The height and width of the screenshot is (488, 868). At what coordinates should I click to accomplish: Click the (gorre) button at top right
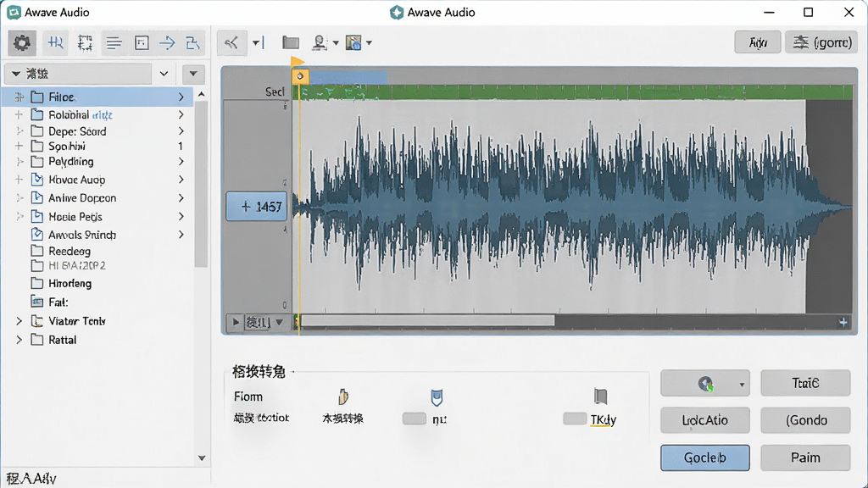pos(821,42)
